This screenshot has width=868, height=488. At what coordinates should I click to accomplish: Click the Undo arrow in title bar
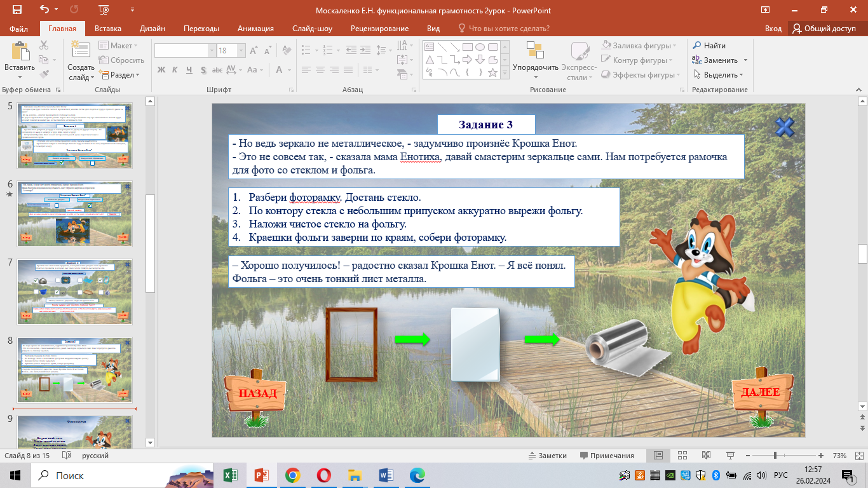[x=44, y=10]
